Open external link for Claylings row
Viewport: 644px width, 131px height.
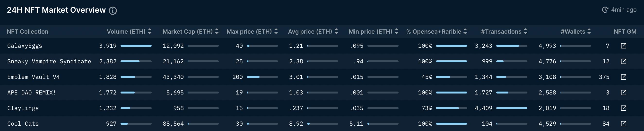point(624,108)
